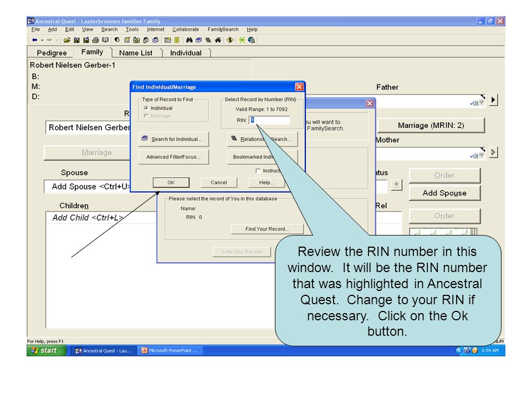Click Search for Individual... button
Viewport: 532px width, 399px height.
click(x=173, y=139)
